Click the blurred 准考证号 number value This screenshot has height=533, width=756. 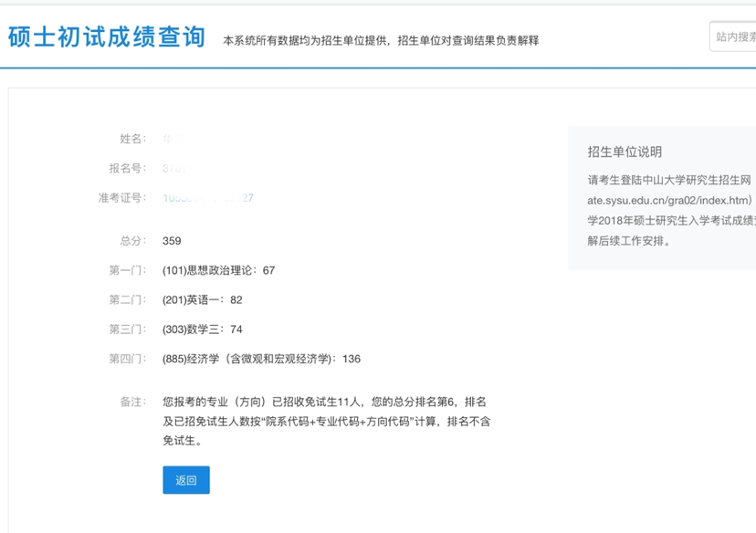(207, 198)
